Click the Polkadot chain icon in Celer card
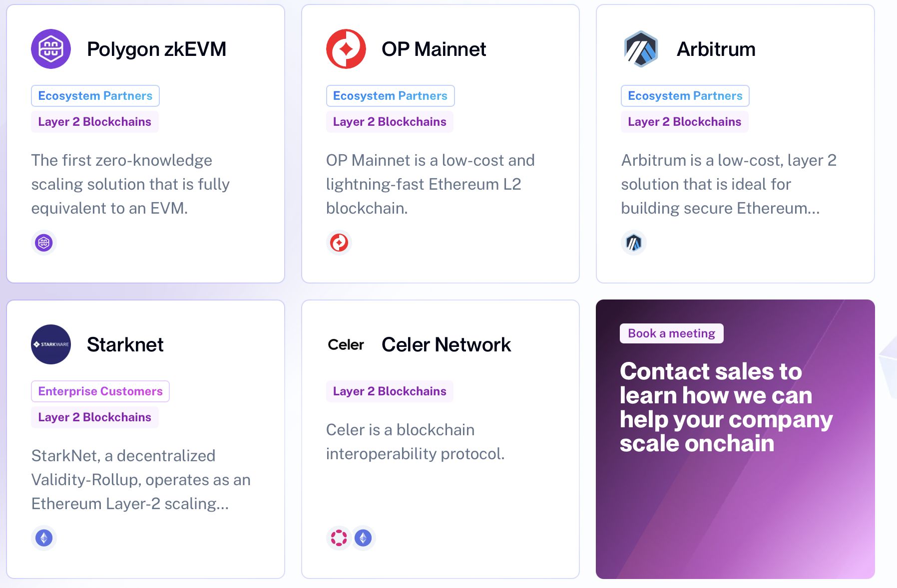 (x=339, y=538)
